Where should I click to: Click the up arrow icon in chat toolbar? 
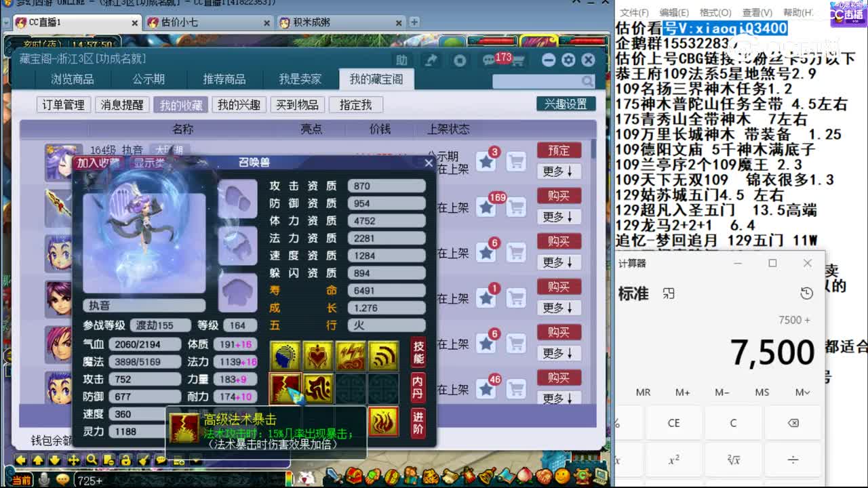click(x=39, y=460)
